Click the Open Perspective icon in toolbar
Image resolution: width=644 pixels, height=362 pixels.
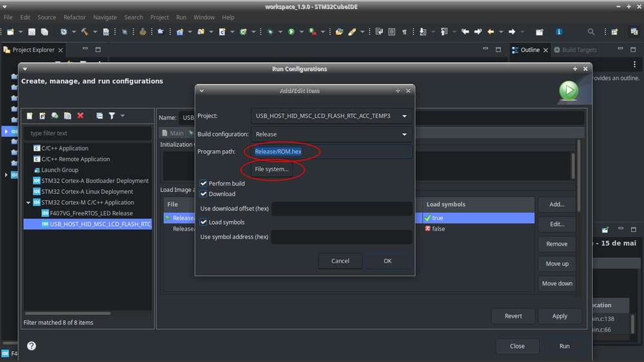614,32
